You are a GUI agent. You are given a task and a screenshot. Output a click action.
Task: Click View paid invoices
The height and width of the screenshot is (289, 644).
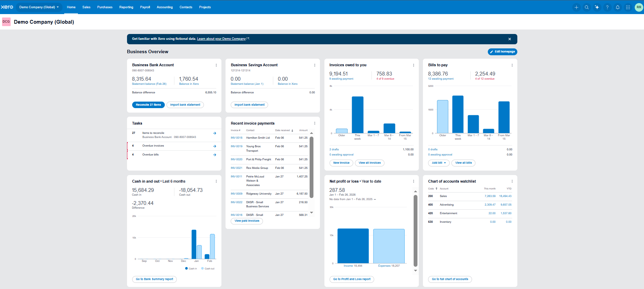247,221
